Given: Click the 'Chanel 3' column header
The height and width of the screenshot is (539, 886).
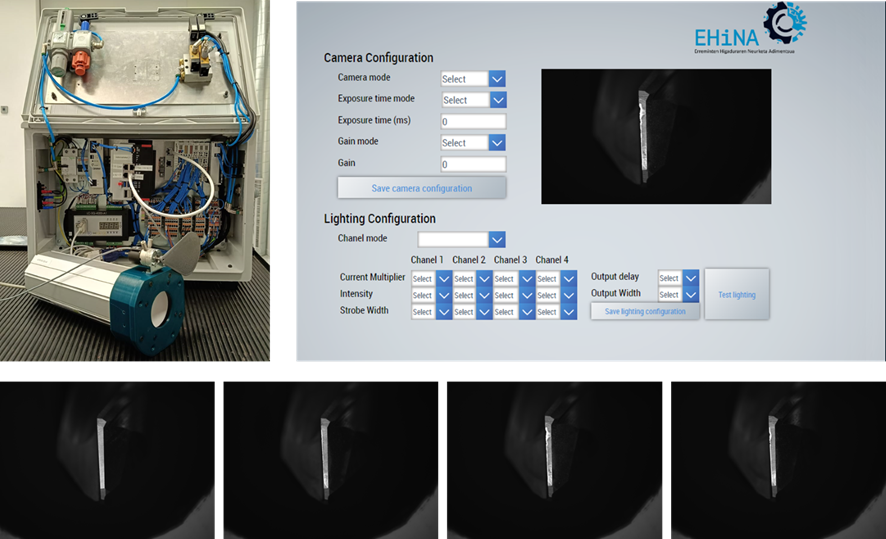Looking at the screenshot, I should coord(510,260).
